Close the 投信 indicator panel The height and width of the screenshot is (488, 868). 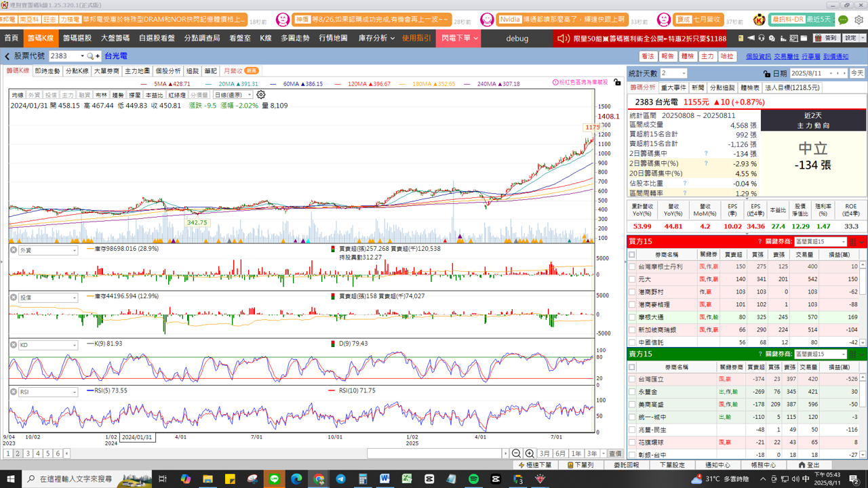13,298
